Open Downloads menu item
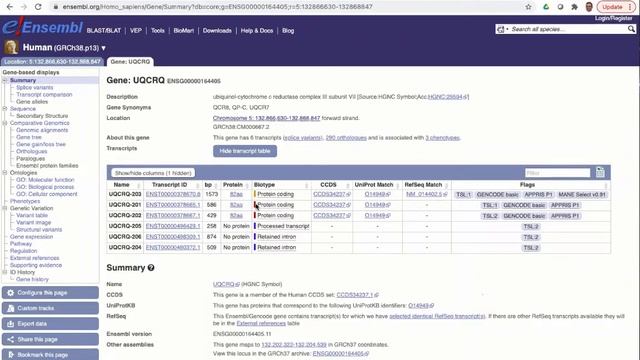Screen dimensions: 640x360 coord(217,31)
